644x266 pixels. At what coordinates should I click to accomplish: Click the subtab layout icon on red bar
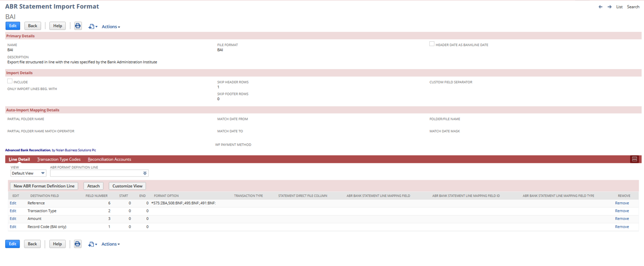(x=634, y=159)
